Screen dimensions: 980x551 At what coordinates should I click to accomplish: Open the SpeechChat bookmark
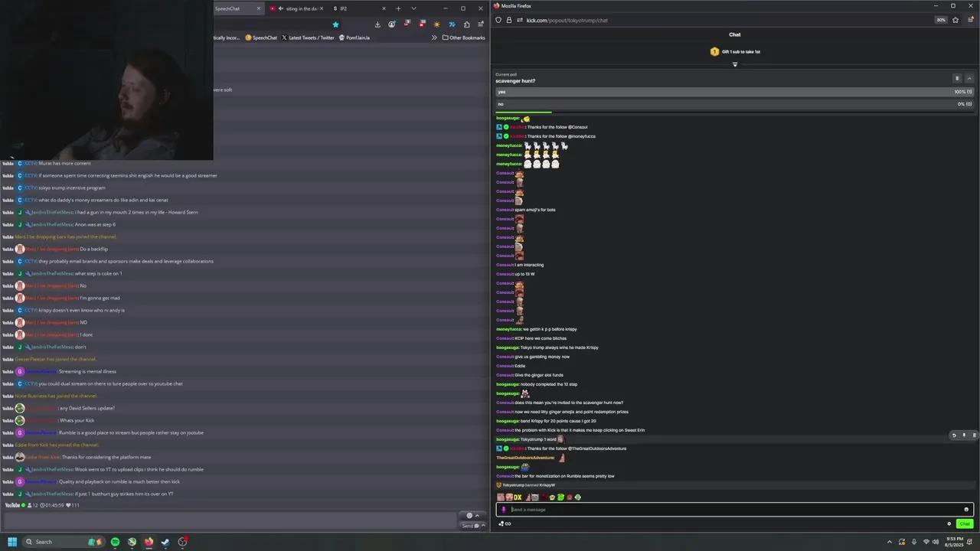261,37
